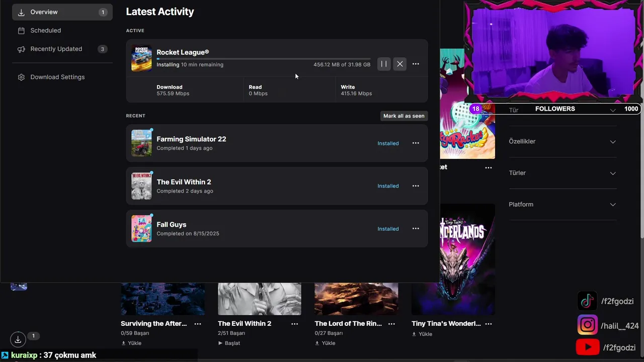The height and width of the screenshot is (362, 644).
Task: Click the Rocket League install progress bar
Action: 264,59
